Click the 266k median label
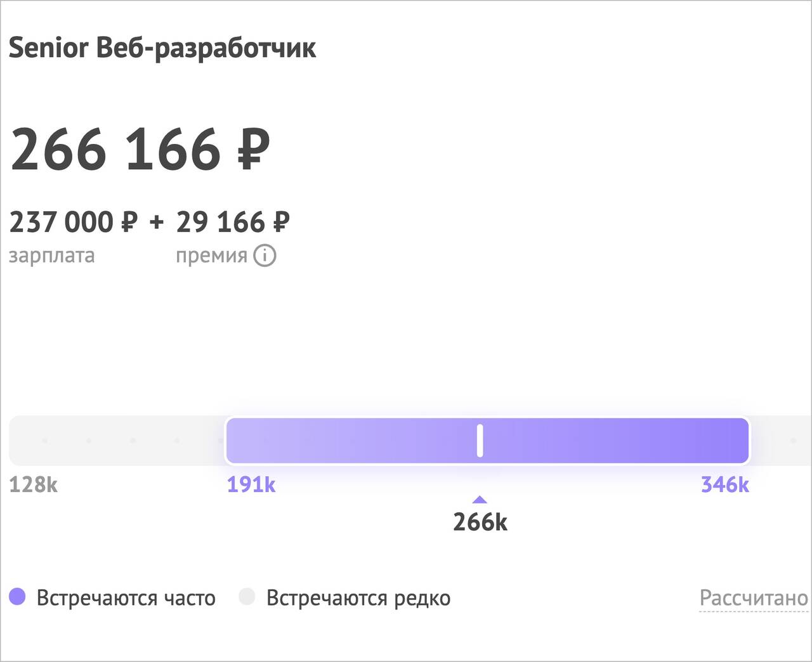The width and height of the screenshot is (812, 662). pyautogui.click(x=480, y=522)
